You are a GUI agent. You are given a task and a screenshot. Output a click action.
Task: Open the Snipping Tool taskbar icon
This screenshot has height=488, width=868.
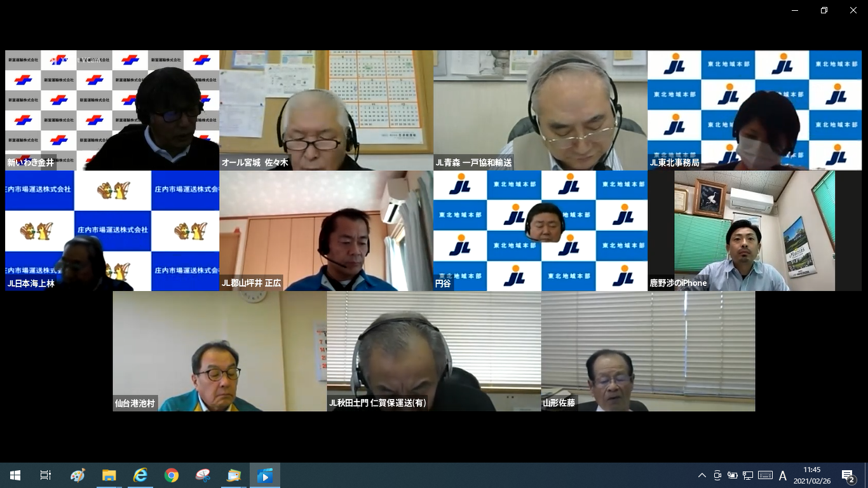(x=203, y=475)
